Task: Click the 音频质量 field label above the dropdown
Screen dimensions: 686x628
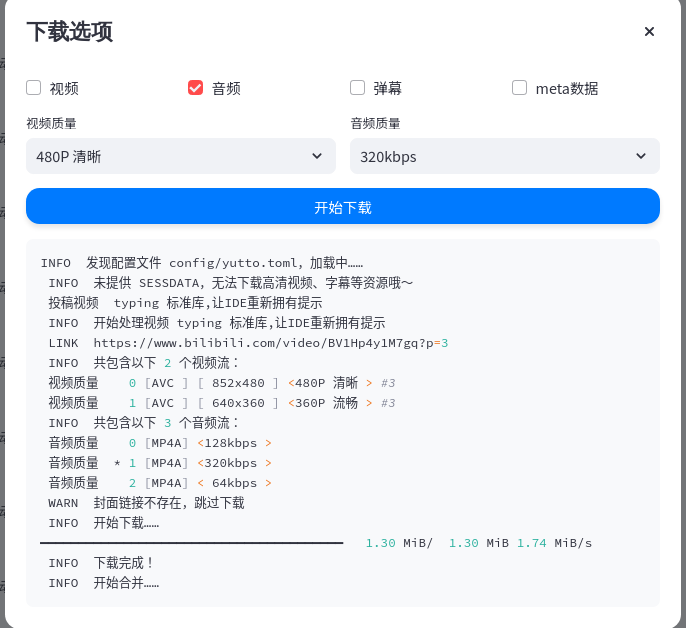Action: pos(375,124)
